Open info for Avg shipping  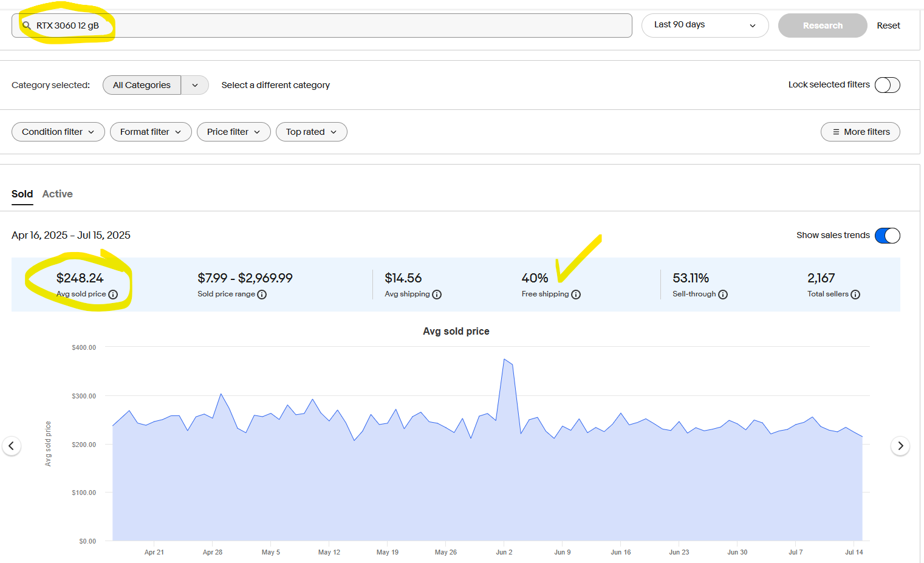pos(437,295)
